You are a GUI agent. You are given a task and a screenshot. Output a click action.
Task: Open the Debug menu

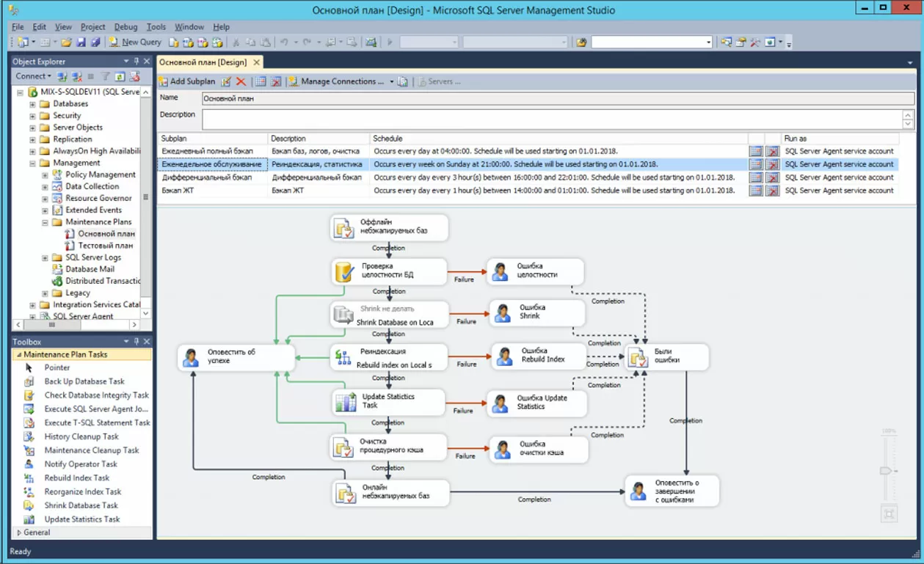125,27
